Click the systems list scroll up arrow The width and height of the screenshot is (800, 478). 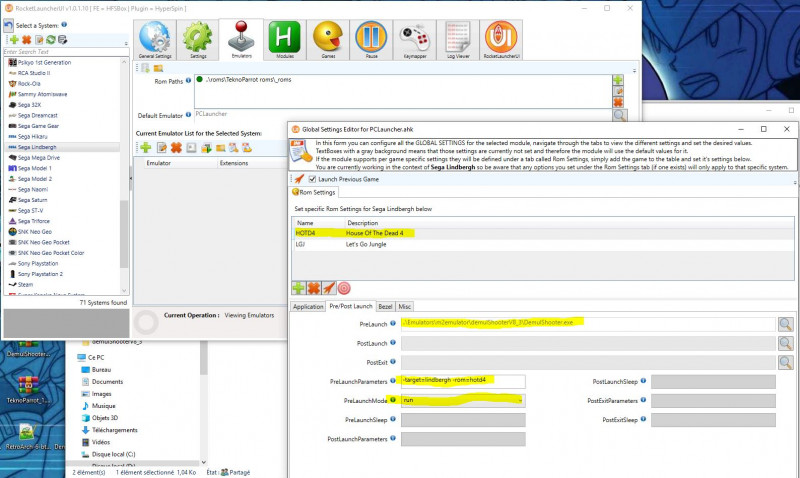pos(124,62)
